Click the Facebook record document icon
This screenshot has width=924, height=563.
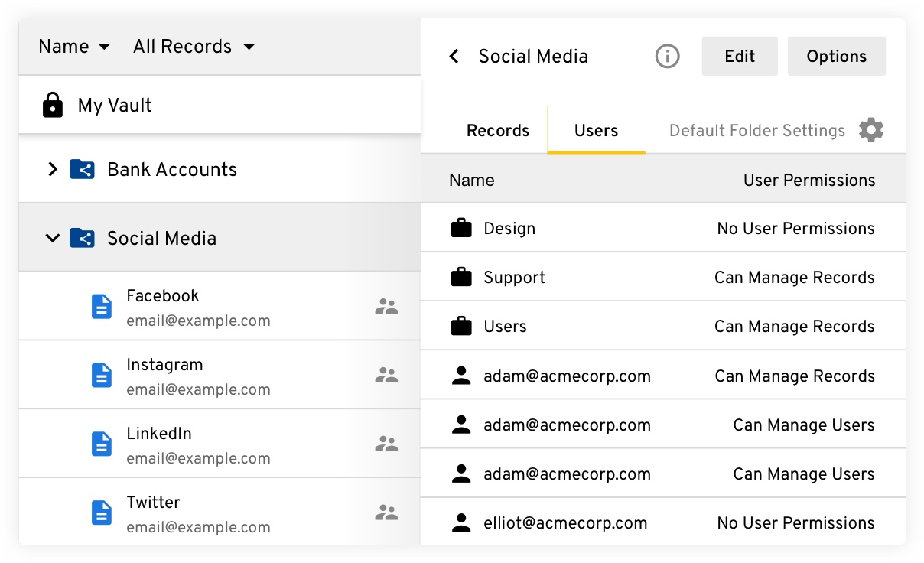[102, 306]
